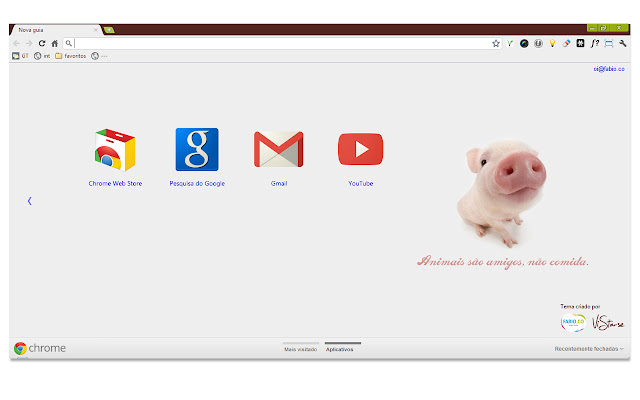The height and width of the screenshot is (400, 640).
Task: Close the Nova guia tab
Action: click(96, 30)
